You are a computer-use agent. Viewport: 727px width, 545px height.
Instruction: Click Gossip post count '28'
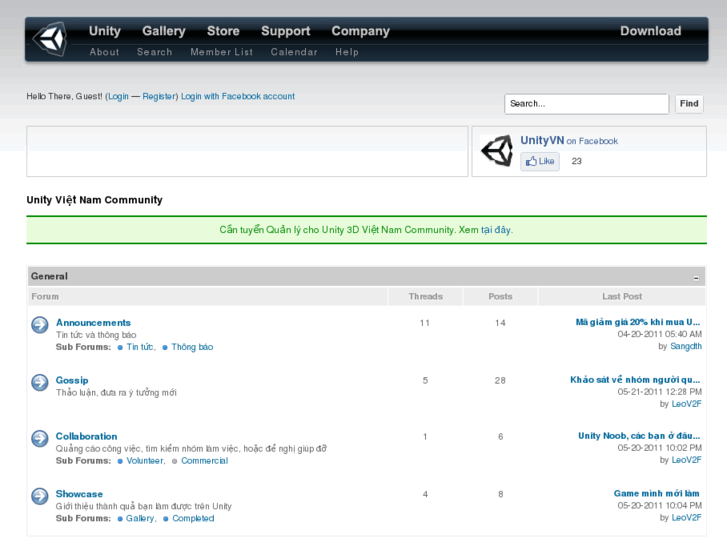[500, 381]
